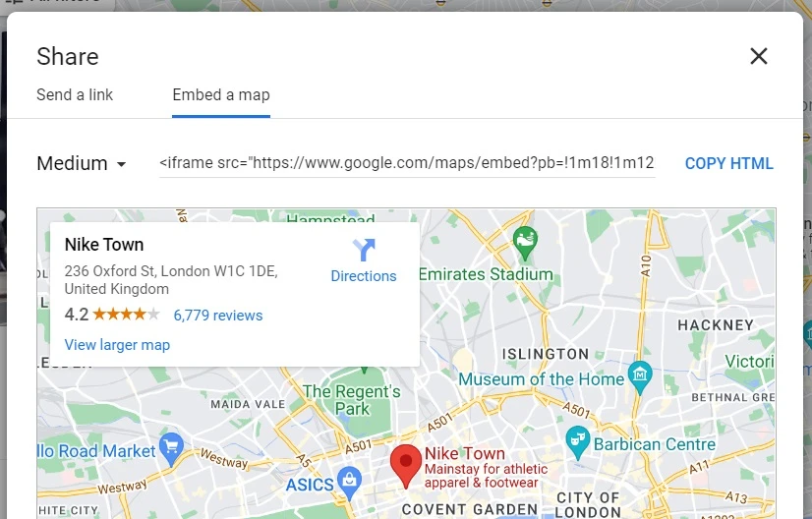Viewport: 812px width, 519px height.
Task: Open the Medium size dropdown
Action: coord(82,164)
